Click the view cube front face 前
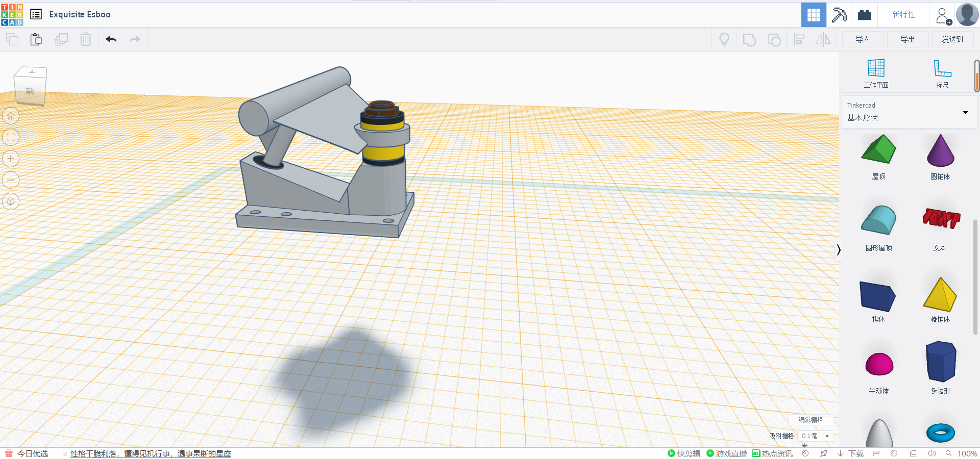Viewport: 980px width, 459px height. coord(30,91)
